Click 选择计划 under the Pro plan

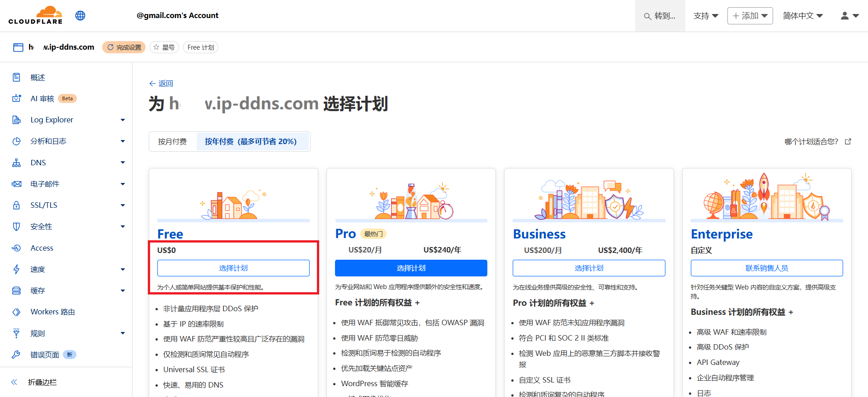pos(411,268)
